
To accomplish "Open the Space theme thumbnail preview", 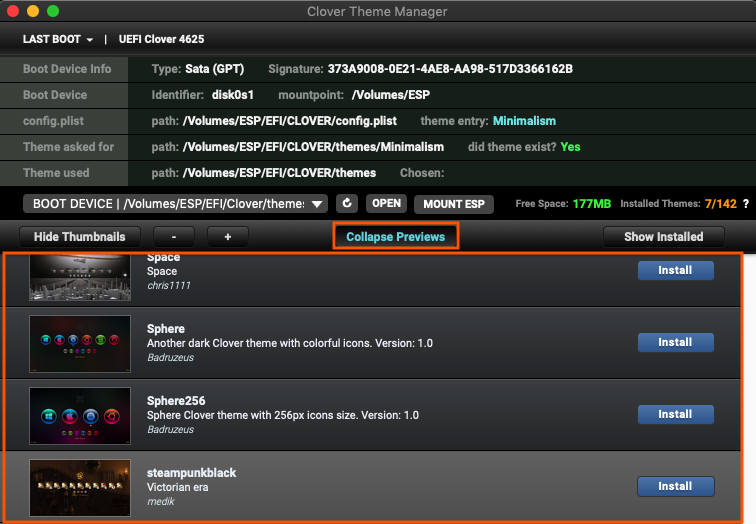I will coord(80,277).
